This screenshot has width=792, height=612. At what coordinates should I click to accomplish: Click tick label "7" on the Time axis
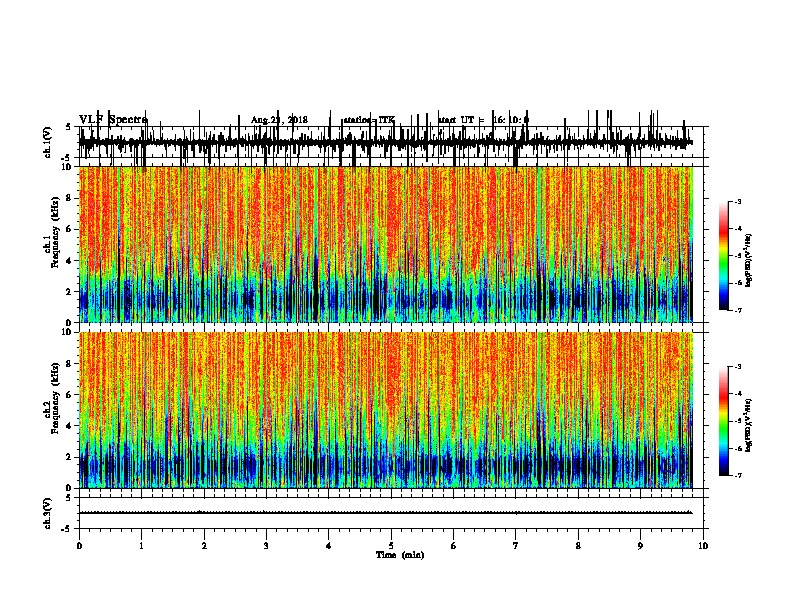tap(516, 546)
